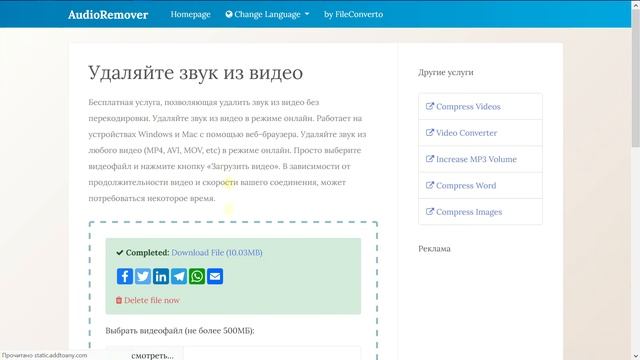The height and width of the screenshot is (360, 640).
Task: Click the globe icon next to Change Language
Action: point(229,14)
